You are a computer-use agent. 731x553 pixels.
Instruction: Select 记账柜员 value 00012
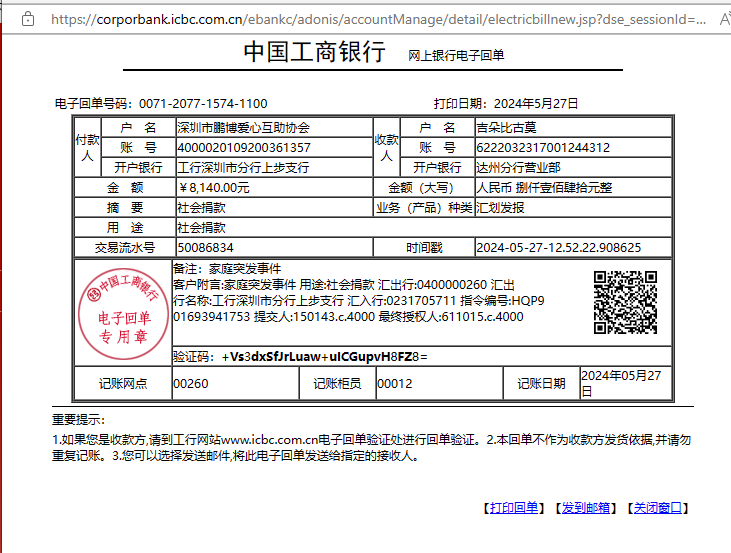tap(394, 384)
